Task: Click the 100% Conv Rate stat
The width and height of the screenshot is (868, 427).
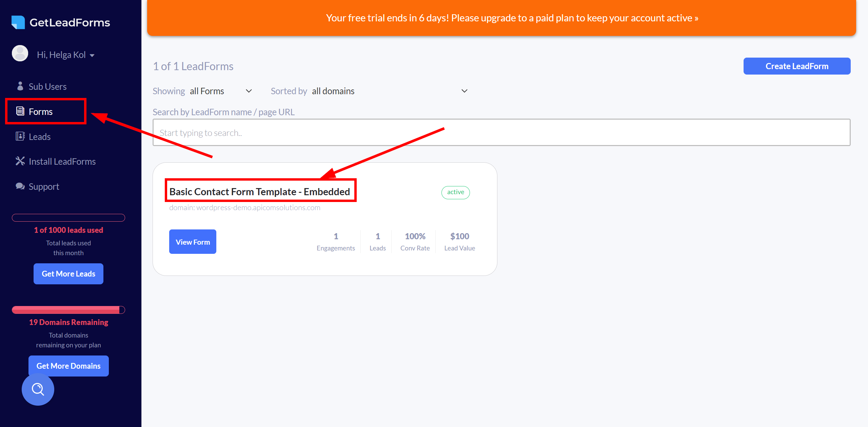Action: click(x=415, y=242)
